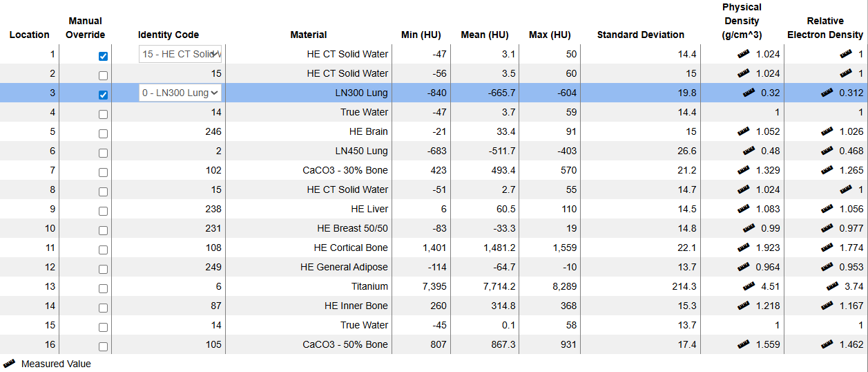Click the Standard Deviation column header
868x372 pixels.
tap(640, 35)
